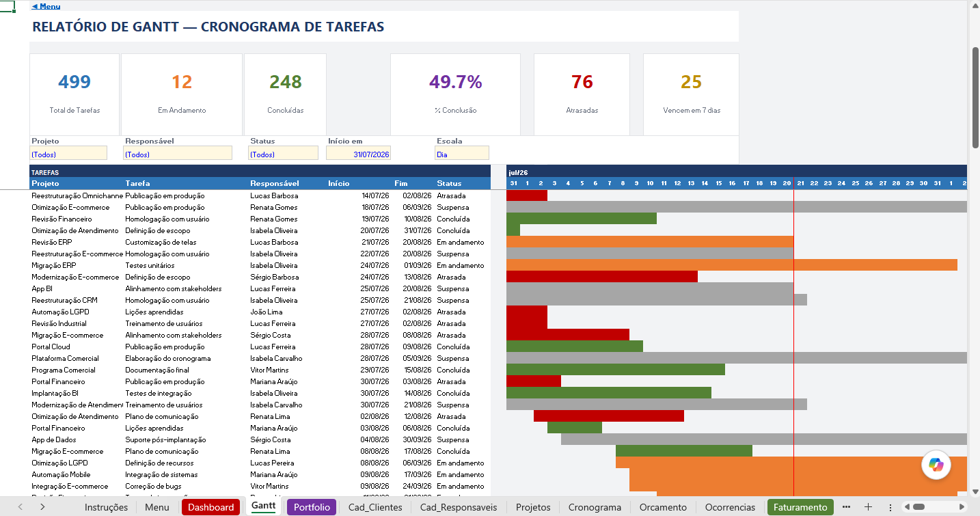This screenshot has height=516, width=980.
Task: Click the previous sheet navigation arrow
Action: pyautogui.click(x=20, y=507)
